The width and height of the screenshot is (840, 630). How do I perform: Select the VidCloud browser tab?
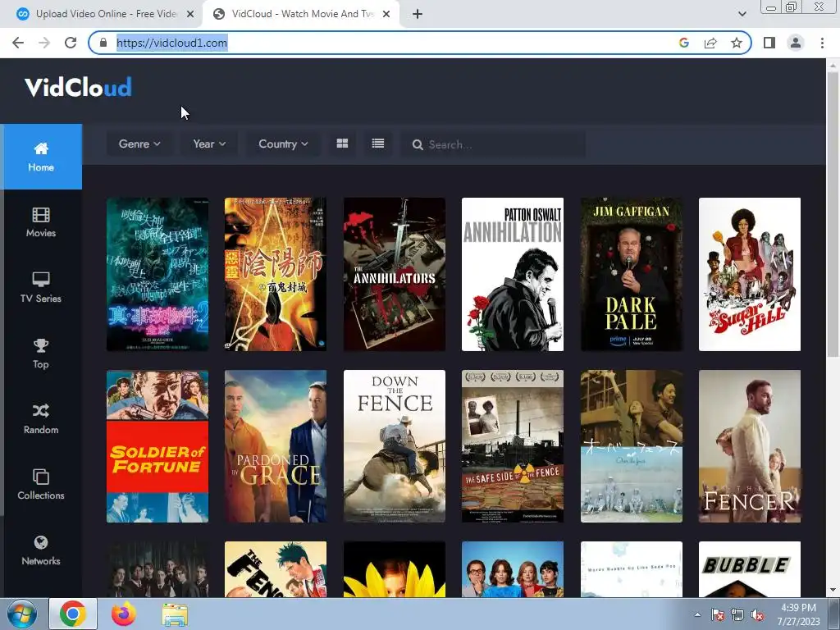click(302, 14)
